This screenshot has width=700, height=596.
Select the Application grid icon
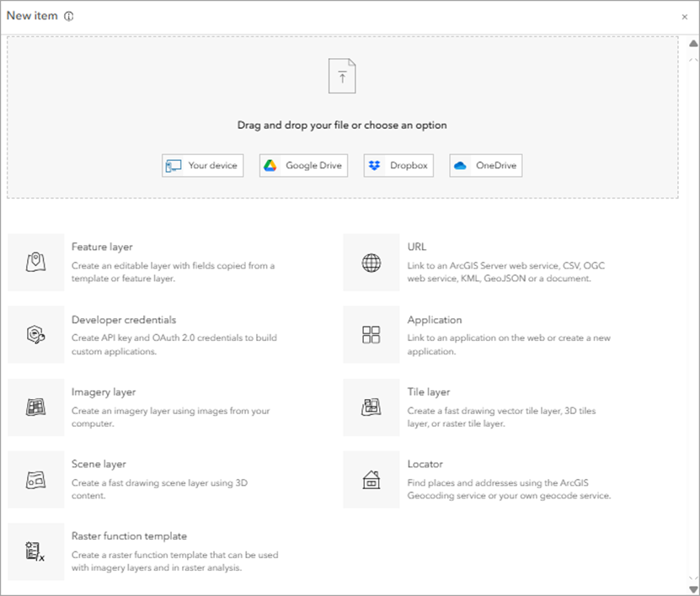[371, 334]
